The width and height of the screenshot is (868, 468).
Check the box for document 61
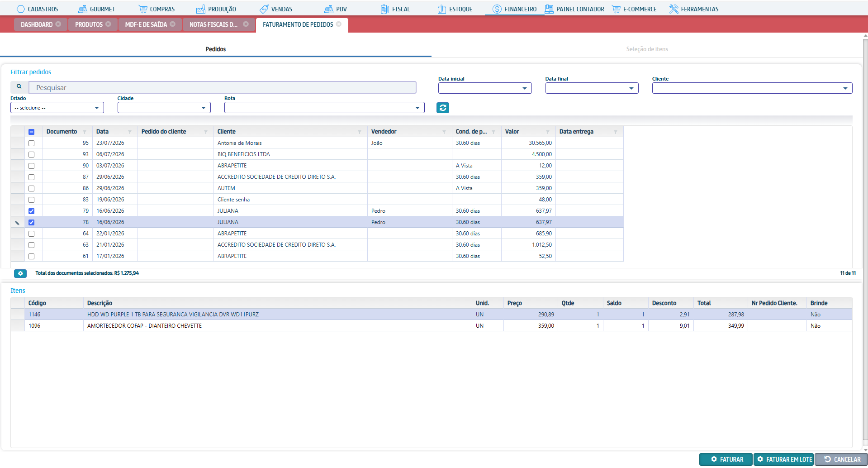pyautogui.click(x=31, y=256)
